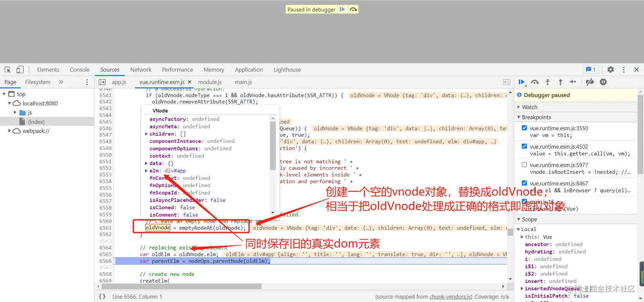Image resolution: width=644 pixels, height=302 pixels.
Task: Step into next function call
Action: [x=548, y=82]
